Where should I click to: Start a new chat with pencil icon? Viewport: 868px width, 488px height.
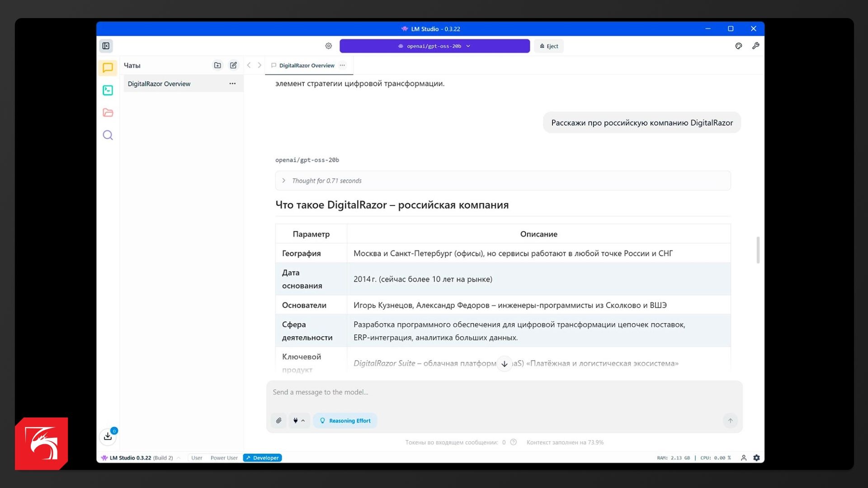(233, 65)
